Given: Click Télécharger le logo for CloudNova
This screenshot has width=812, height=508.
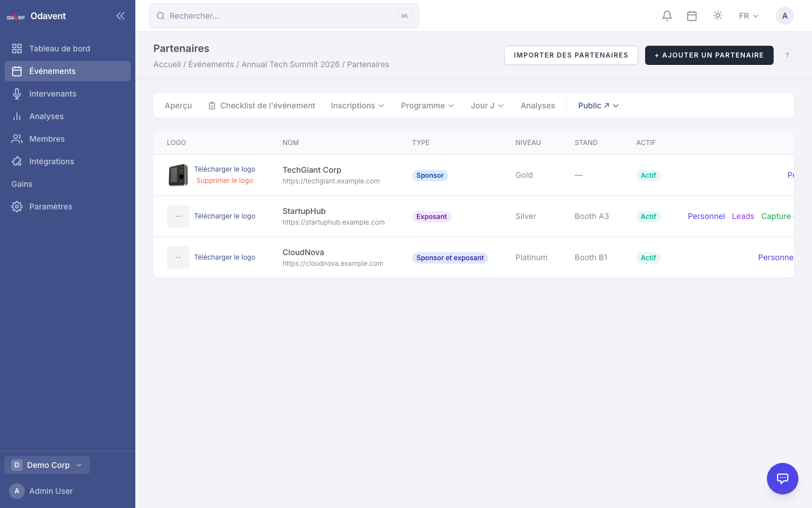Looking at the screenshot, I should click(224, 257).
